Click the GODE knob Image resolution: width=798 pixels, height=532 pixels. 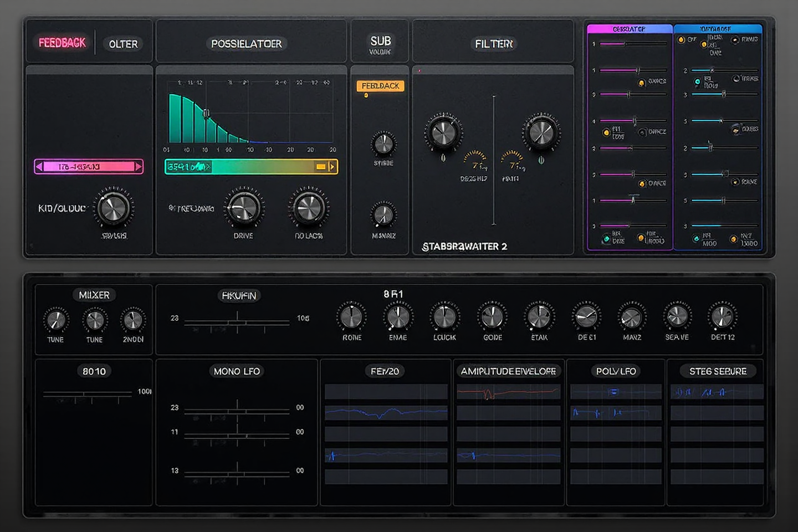492,317
